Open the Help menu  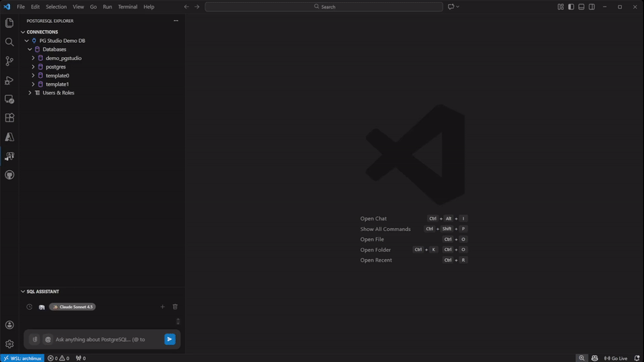coord(149,6)
